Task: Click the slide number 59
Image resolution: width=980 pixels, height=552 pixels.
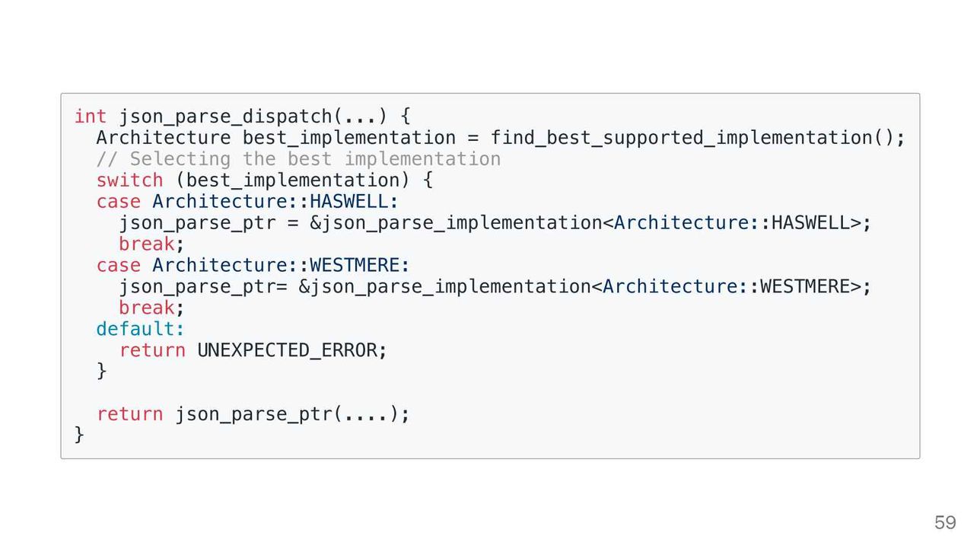Action: point(945,523)
